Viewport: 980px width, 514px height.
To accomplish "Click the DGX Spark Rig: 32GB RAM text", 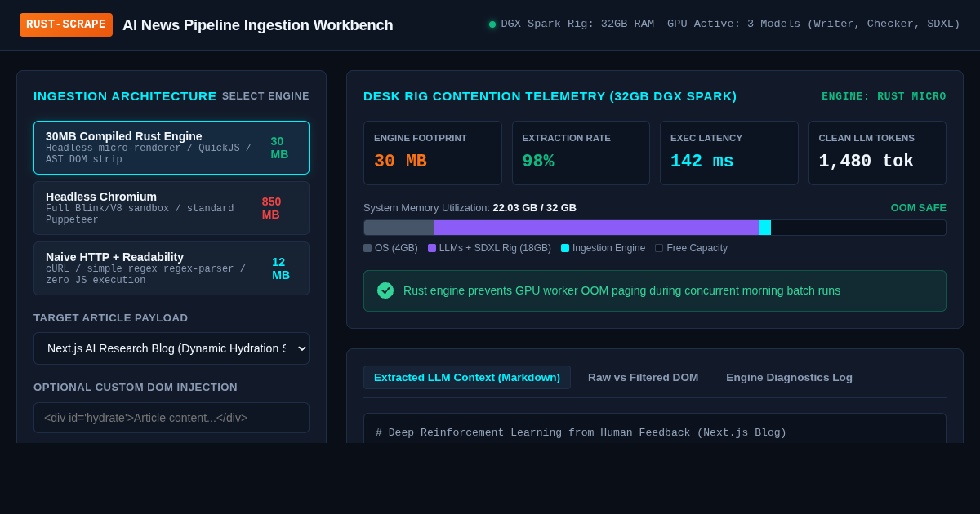I will coord(577,24).
